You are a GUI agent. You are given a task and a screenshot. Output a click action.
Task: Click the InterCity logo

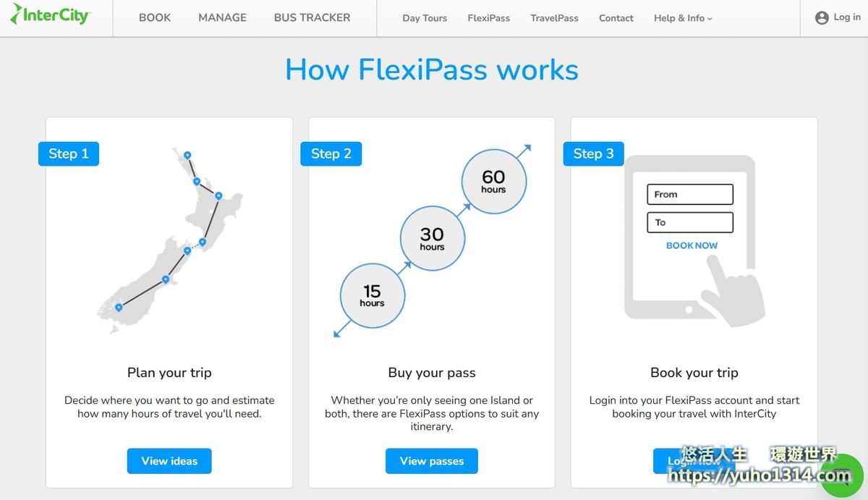click(x=51, y=14)
